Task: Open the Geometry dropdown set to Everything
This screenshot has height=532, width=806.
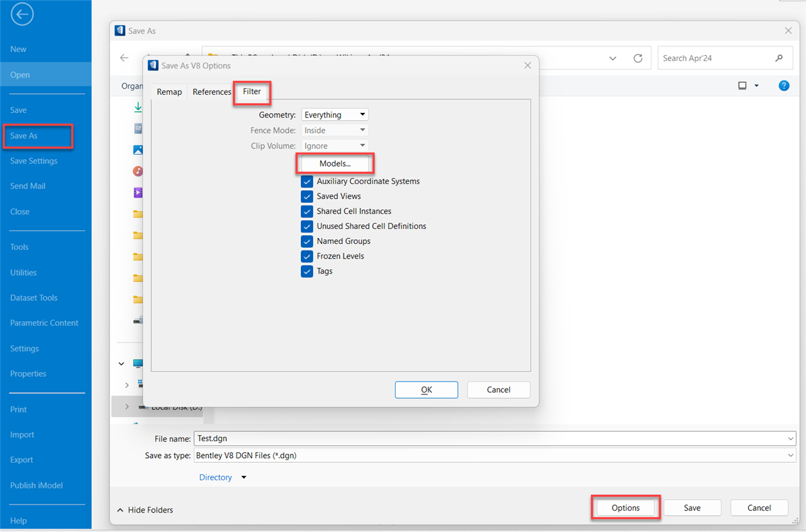Action: point(334,115)
